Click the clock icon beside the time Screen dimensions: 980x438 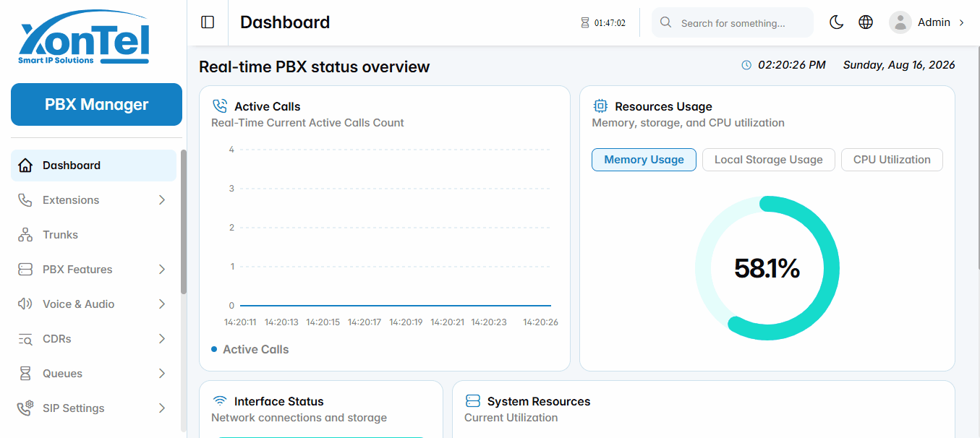tap(747, 65)
